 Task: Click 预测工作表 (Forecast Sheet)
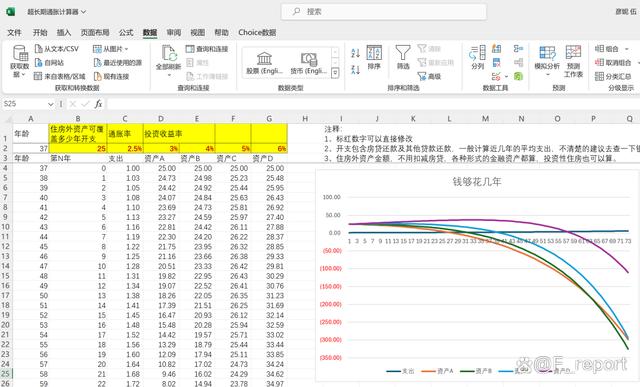(x=573, y=61)
